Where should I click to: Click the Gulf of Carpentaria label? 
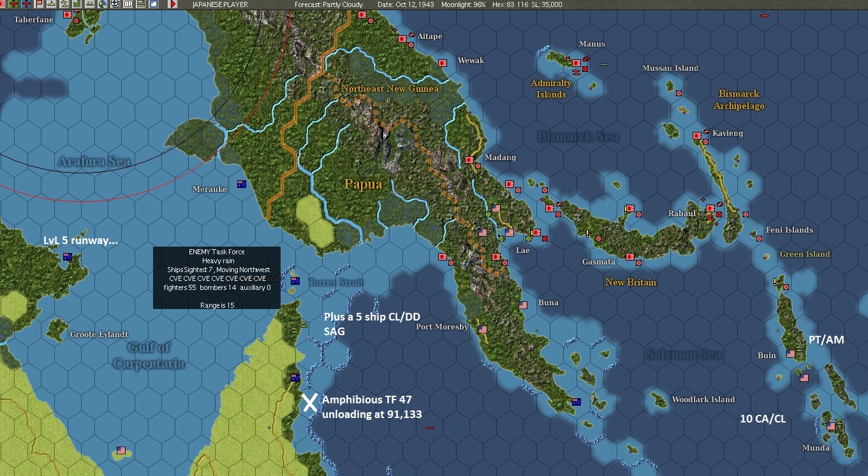coord(149,356)
